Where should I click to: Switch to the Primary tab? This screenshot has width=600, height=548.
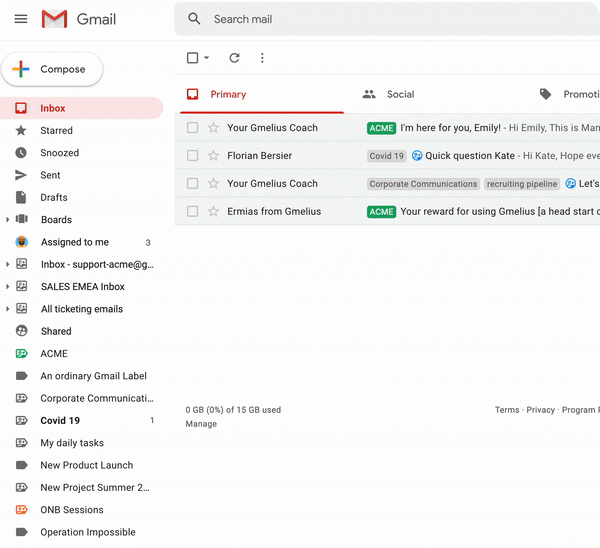[262, 94]
